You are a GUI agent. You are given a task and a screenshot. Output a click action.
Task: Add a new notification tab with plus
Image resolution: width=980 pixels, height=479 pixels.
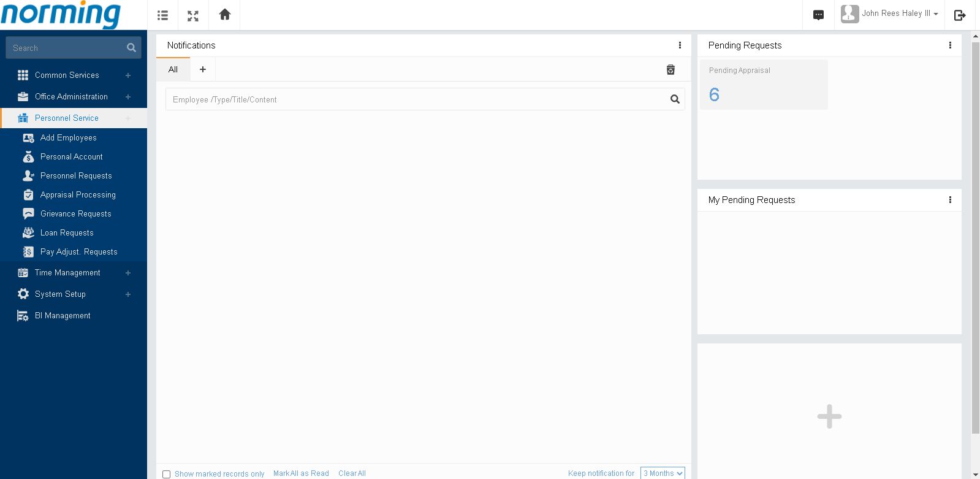tap(203, 69)
